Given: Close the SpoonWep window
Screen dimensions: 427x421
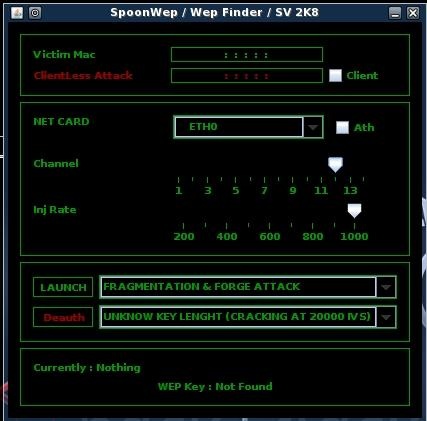Looking at the screenshot, I should (413, 13).
